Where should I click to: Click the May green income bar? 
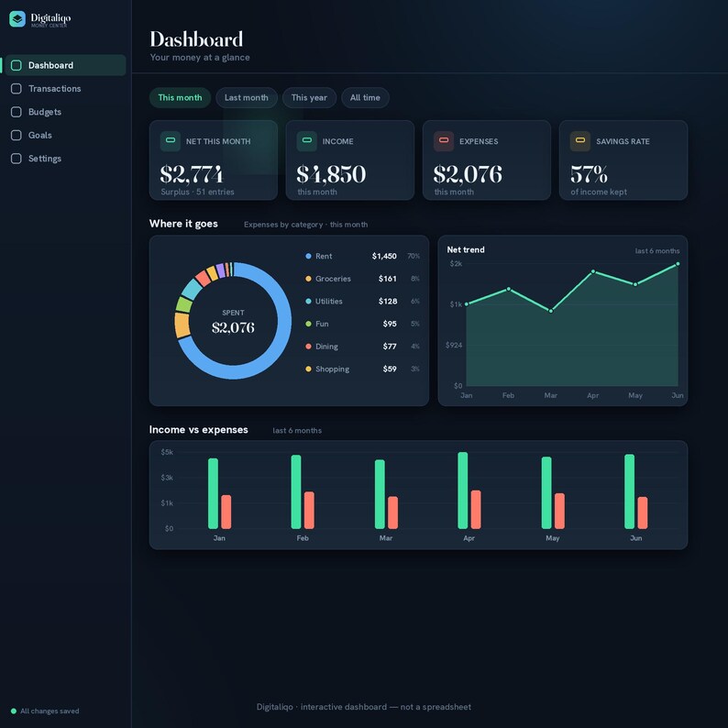tap(546, 492)
